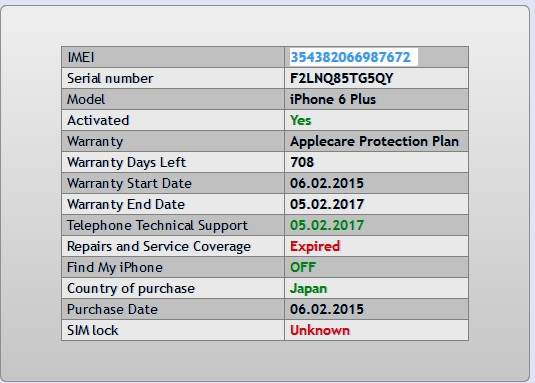Click the Warranty End Date value 05.02.2017
This screenshot has height=383, width=535.
click(x=327, y=204)
